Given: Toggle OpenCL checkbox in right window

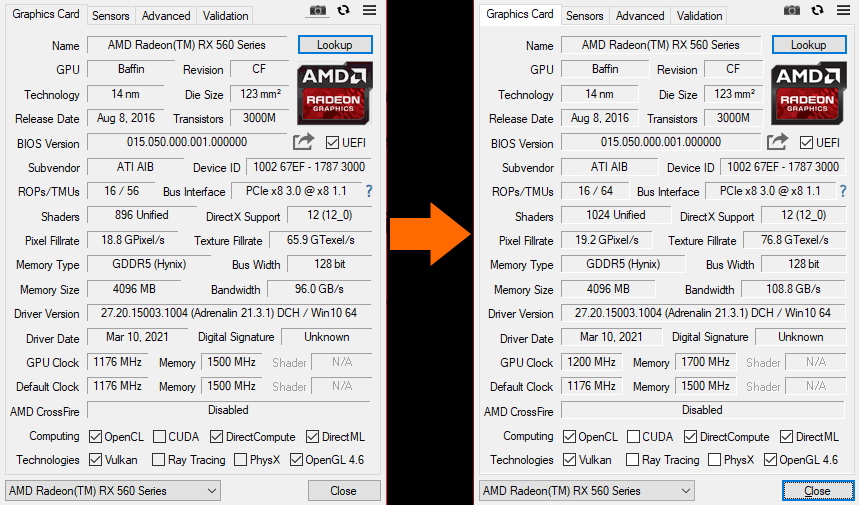Looking at the screenshot, I should pyautogui.click(x=569, y=437).
